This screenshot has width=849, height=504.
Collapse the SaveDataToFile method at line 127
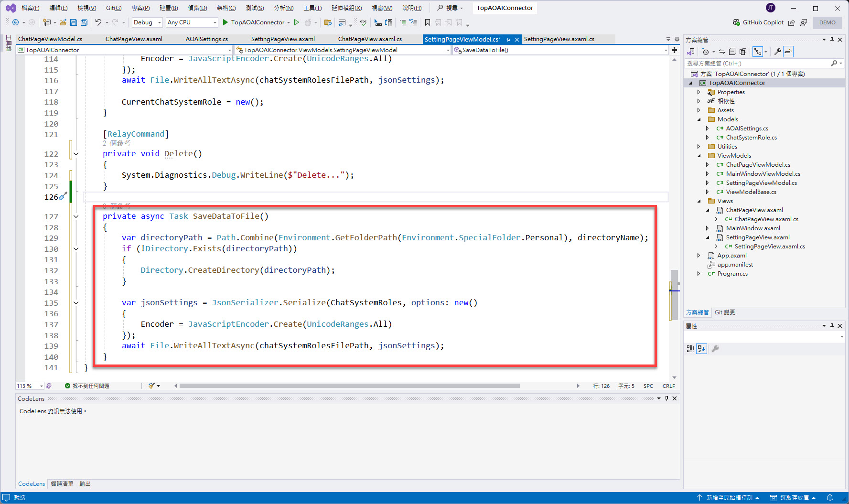[76, 216]
